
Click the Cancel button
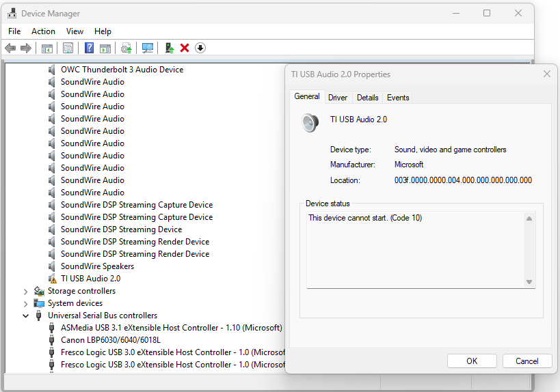[526, 361]
